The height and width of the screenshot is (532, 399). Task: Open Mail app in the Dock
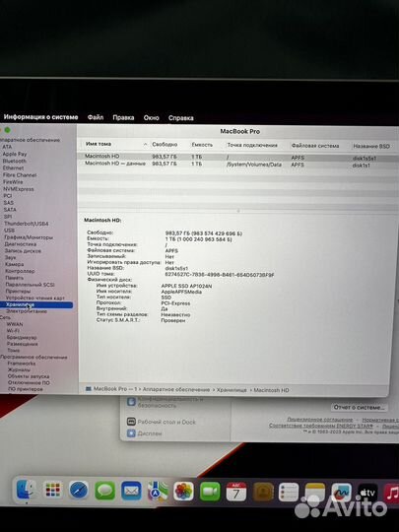[131, 491]
